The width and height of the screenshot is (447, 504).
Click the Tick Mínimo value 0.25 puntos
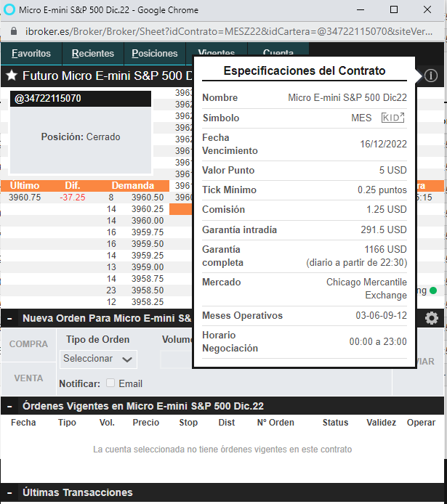[x=382, y=190]
